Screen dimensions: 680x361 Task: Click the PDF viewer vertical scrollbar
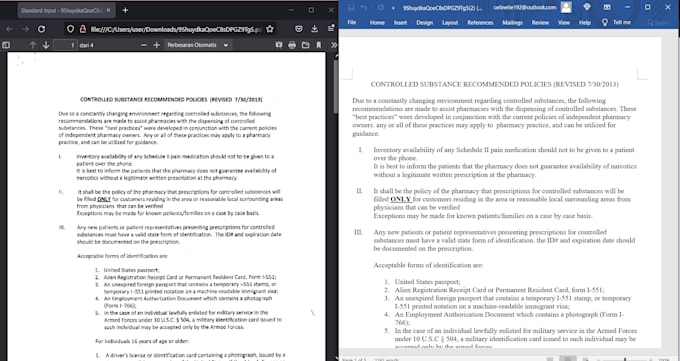coord(336,87)
